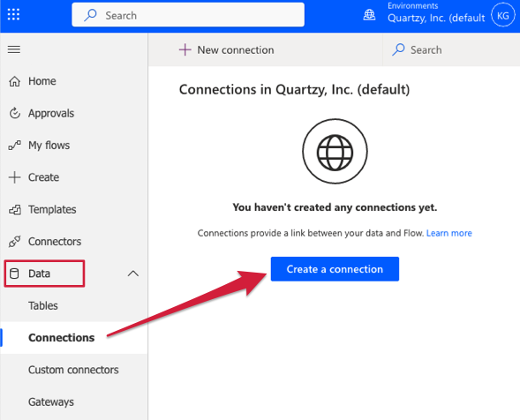
Task: Click the connections search magnifier icon
Action: 398,50
